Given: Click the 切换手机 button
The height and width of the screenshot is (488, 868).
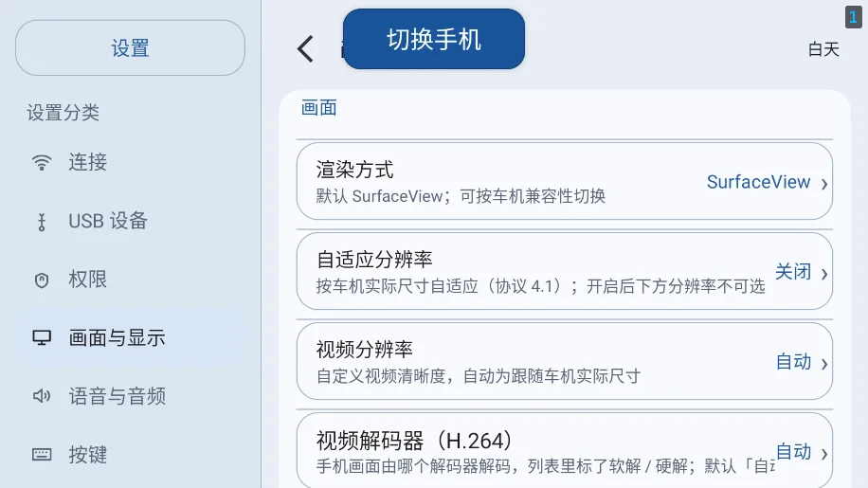Looking at the screenshot, I should tap(433, 39).
